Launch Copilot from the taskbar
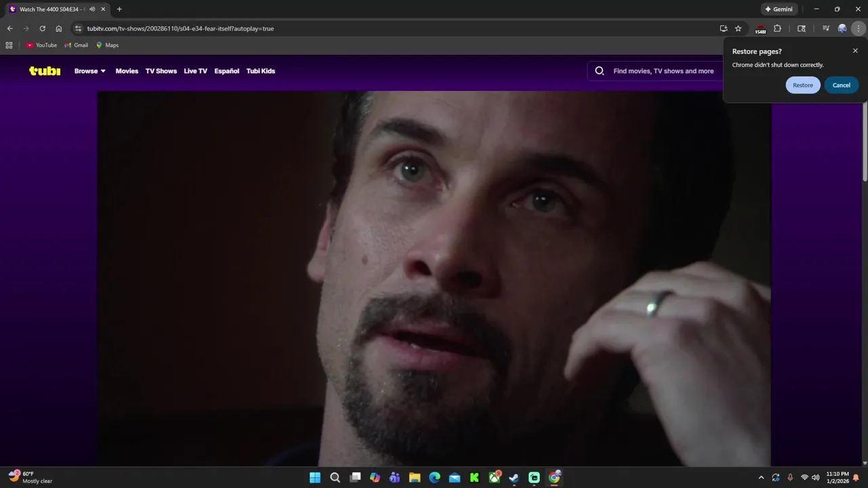 [x=375, y=478]
